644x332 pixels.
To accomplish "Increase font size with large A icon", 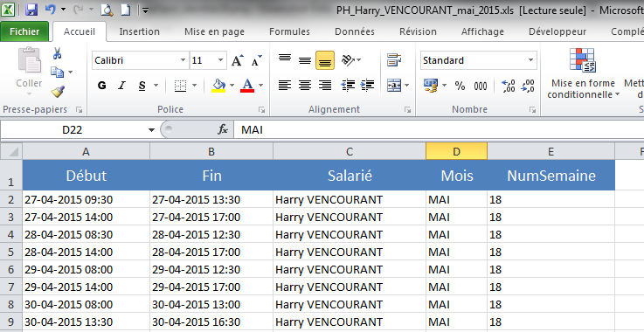I will coord(238,61).
